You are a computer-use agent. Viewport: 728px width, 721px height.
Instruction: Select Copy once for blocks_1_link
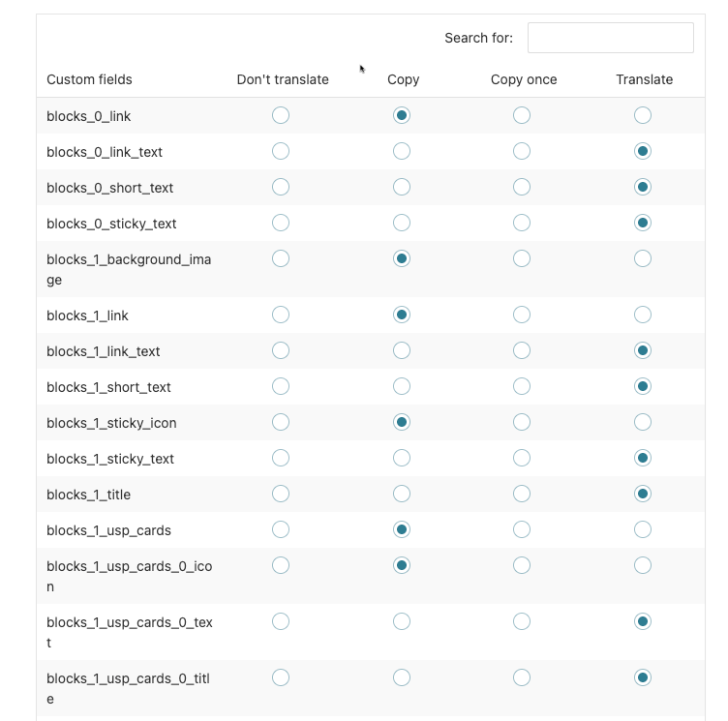pyautogui.click(x=522, y=315)
